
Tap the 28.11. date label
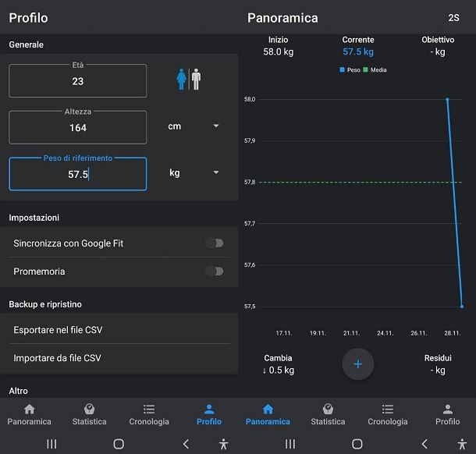[453, 333]
